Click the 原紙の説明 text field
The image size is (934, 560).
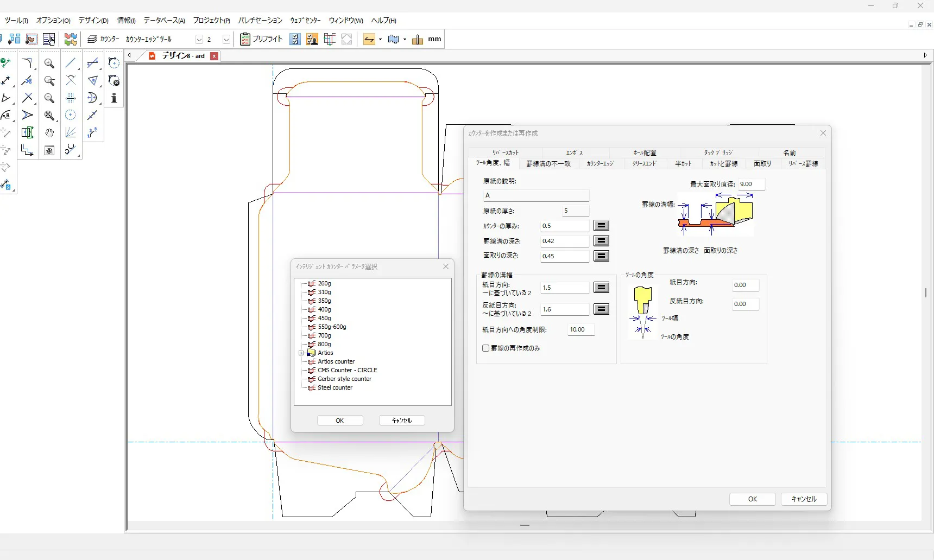point(535,195)
